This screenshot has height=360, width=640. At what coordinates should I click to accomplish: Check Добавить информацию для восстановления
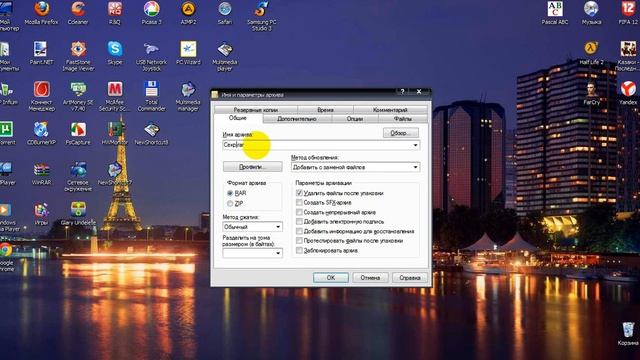click(x=299, y=231)
